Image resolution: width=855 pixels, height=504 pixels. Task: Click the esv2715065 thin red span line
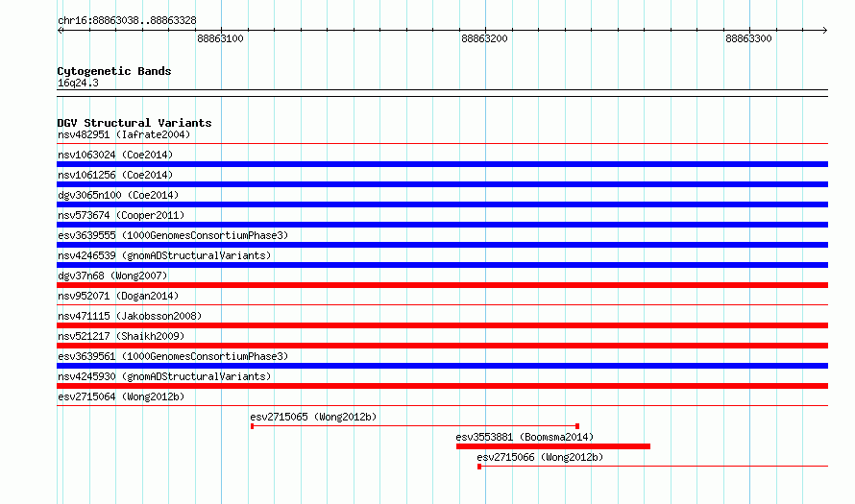pyautogui.click(x=414, y=426)
